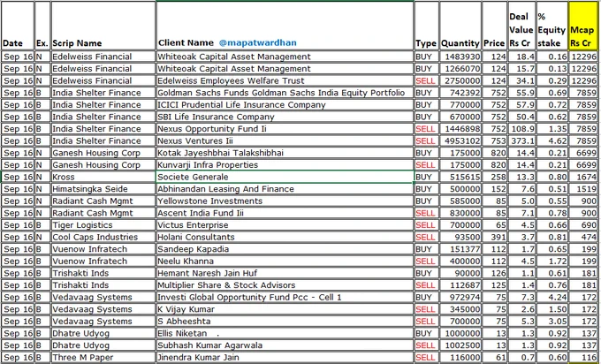This screenshot has height=364, width=601.
Task: Select the equity stake 4.62 cell
Action: pos(552,141)
